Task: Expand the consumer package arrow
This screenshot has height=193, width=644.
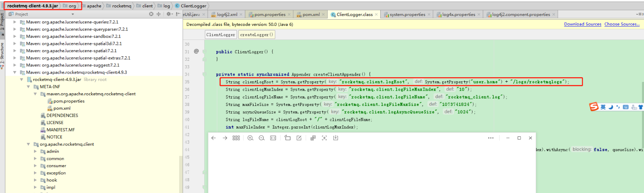Action: point(35,166)
